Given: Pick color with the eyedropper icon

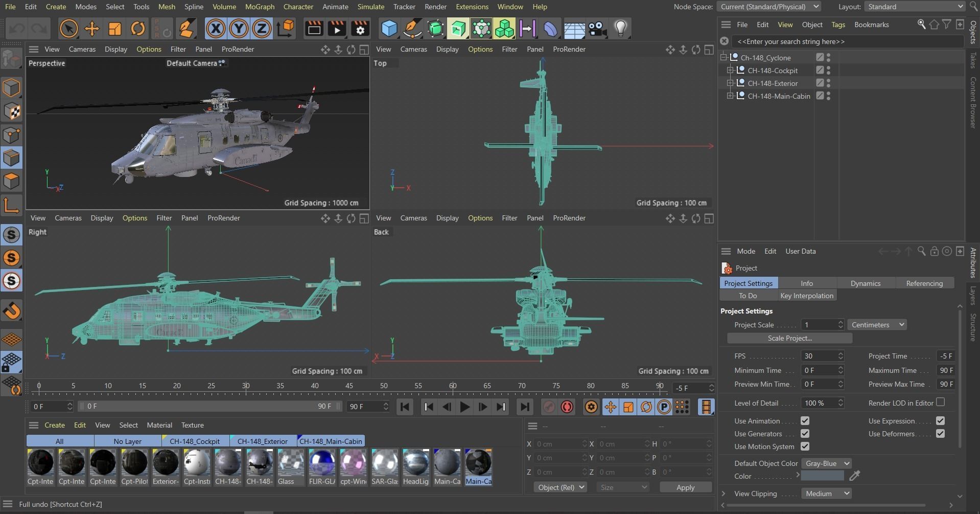Looking at the screenshot, I should click(x=854, y=476).
